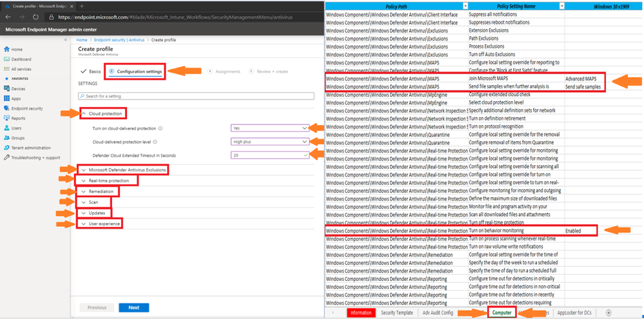Open Devices in the sidebar

pyautogui.click(x=14, y=89)
